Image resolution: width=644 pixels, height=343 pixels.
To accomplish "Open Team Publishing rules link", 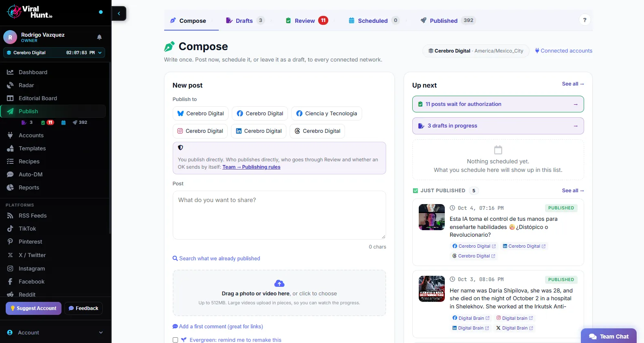I will (251, 167).
